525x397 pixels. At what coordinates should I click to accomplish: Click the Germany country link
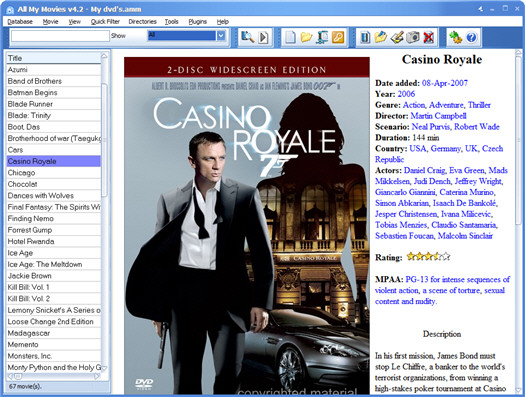(x=445, y=149)
